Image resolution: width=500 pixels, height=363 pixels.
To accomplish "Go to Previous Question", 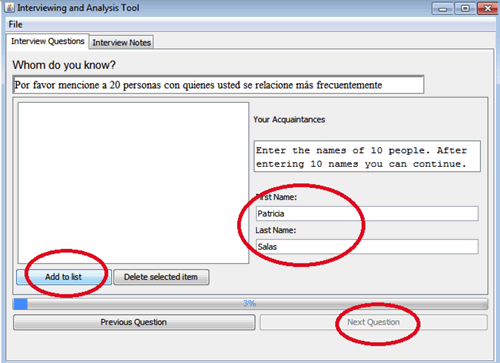I will (x=134, y=322).
